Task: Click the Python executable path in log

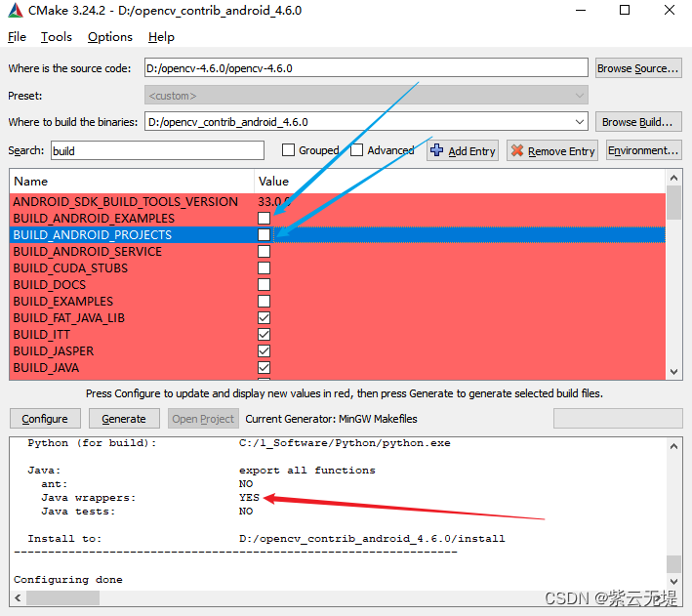Action: coord(345,443)
